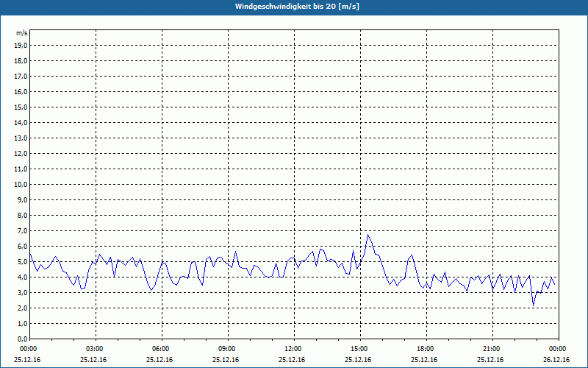The image size is (588, 368).
Task: Click the chart title "Windgeschwindigkeit bis 20 [m/s]"
Action: tap(297, 7)
